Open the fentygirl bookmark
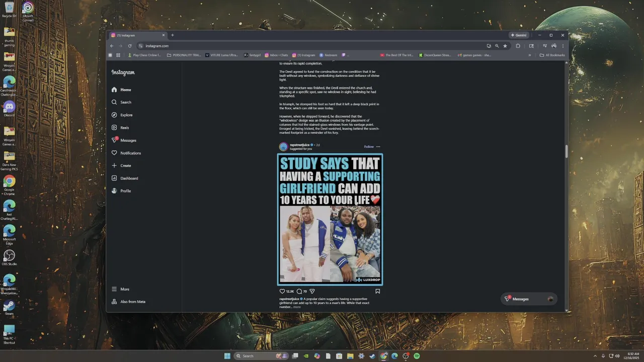Viewport: 644px width, 362px height. pyautogui.click(x=253, y=55)
